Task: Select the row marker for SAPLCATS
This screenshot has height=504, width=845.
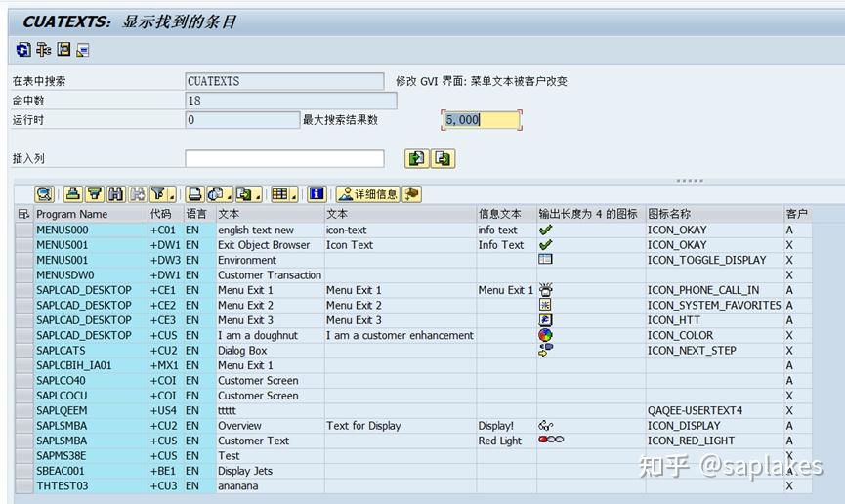Action: click(x=23, y=351)
